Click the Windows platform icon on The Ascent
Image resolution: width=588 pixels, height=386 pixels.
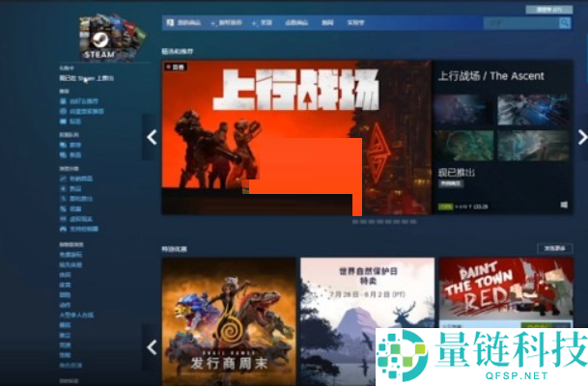(564, 206)
